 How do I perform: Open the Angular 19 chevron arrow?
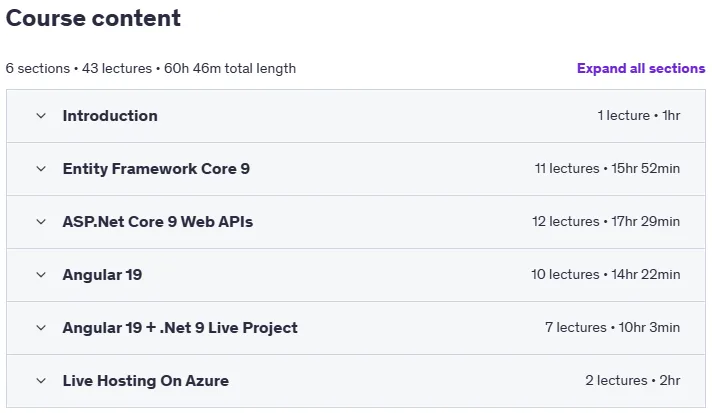[x=41, y=275]
